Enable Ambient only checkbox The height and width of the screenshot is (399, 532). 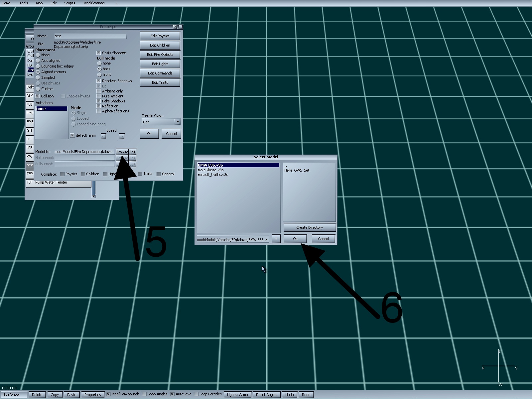(98, 91)
